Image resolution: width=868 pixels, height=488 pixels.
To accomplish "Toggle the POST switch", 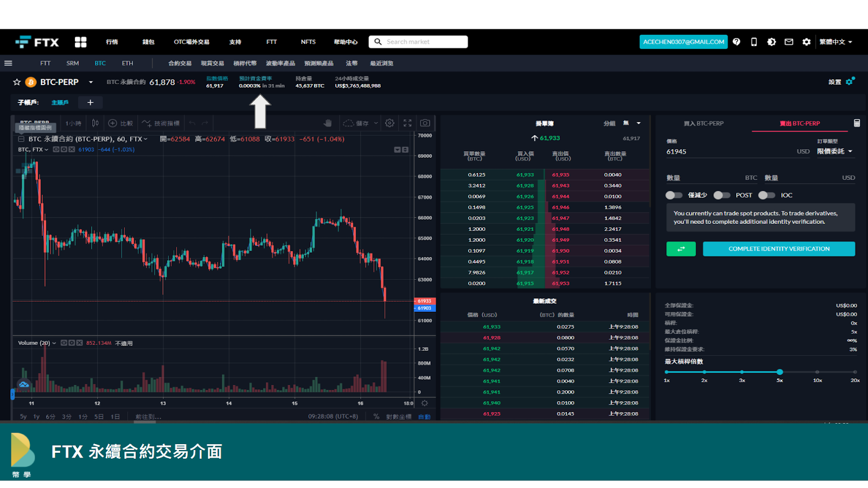I will coord(722,195).
